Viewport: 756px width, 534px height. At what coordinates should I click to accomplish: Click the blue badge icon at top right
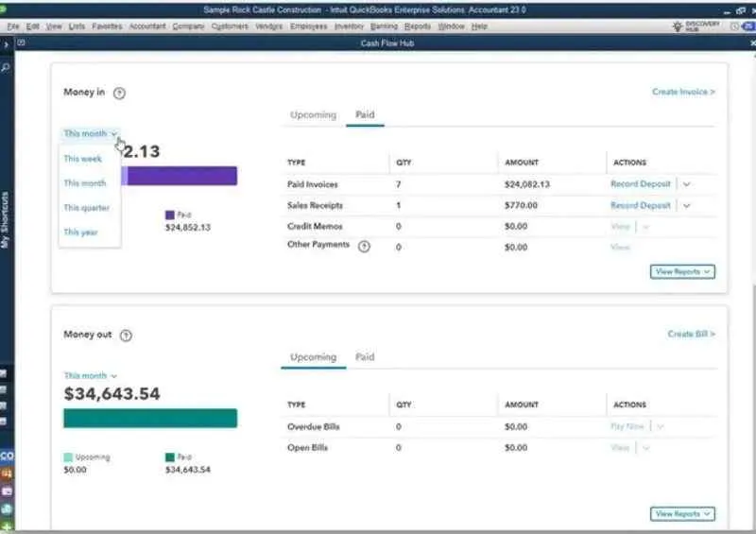click(748, 26)
